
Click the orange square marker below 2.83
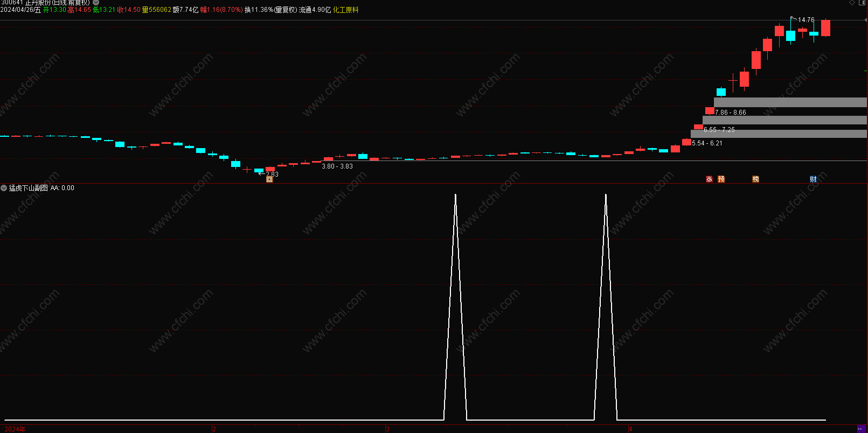pos(269,179)
